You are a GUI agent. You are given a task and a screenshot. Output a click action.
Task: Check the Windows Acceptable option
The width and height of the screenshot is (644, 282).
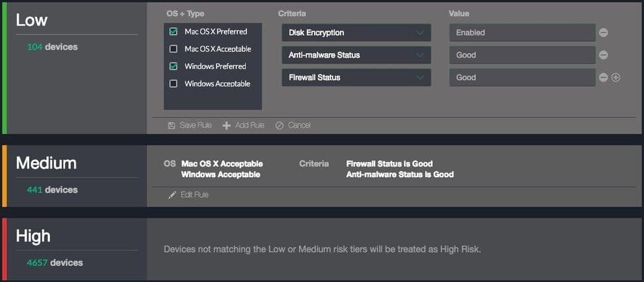tap(174, 84)
